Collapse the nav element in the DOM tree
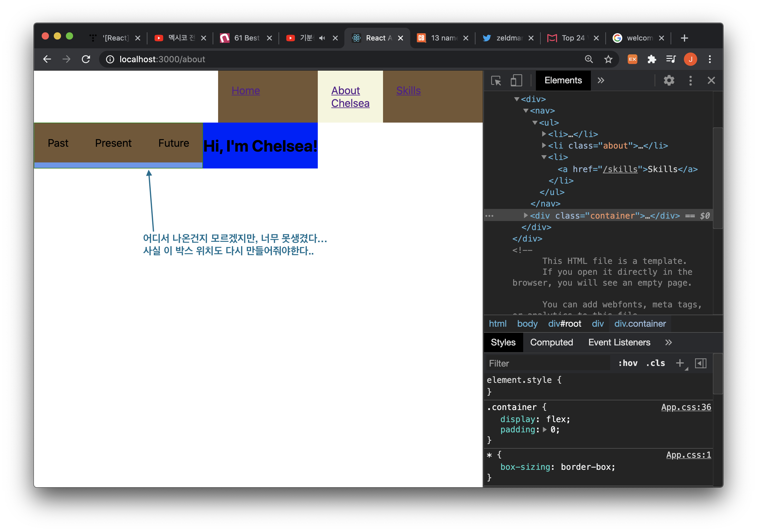This screenshot has width=757, height=532. [526, 111]
